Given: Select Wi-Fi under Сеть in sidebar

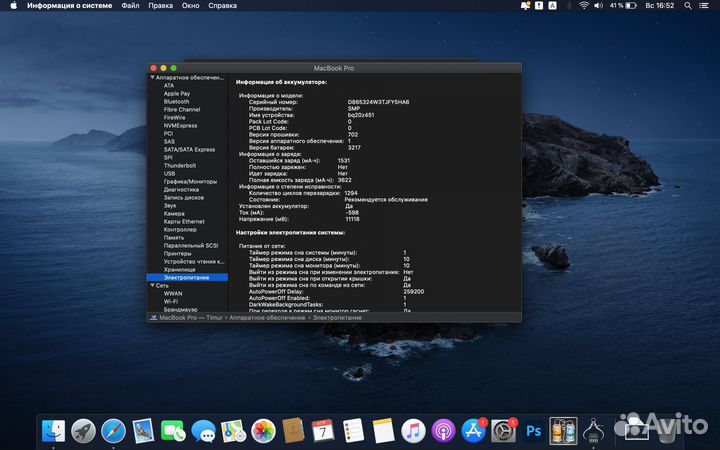Looking at the screenshot, I should coord(171,302).
